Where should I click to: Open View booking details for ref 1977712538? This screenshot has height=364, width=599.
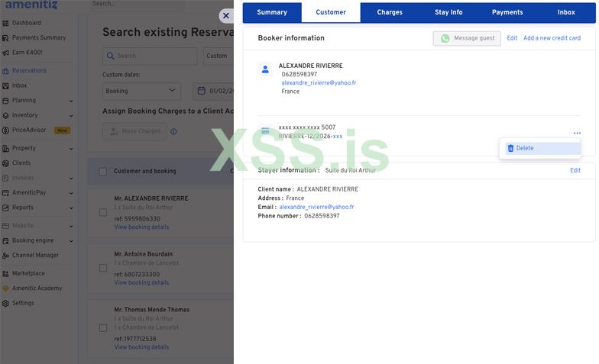pos(141,347)
